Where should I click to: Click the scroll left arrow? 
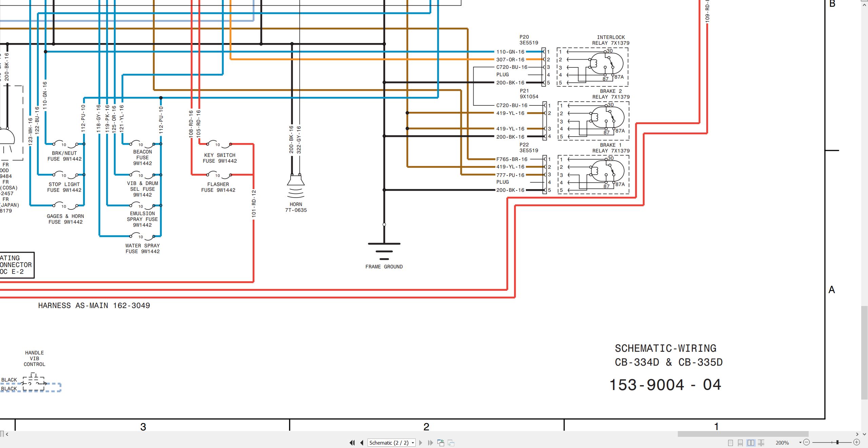click(7, 434)
